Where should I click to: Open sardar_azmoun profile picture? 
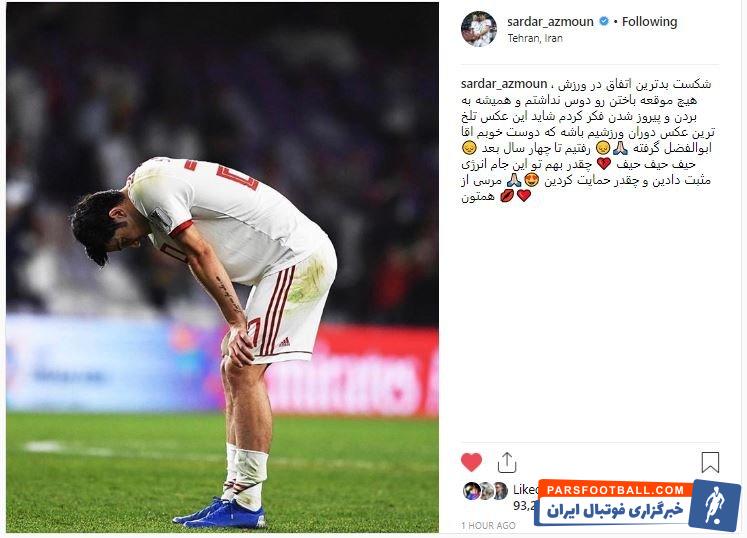click(x=479, y=29)
